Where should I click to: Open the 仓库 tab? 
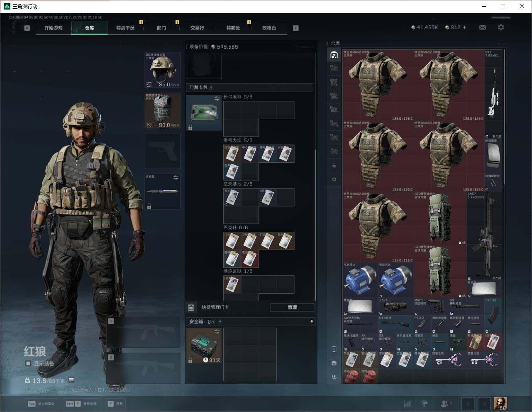(x=90, y=28)
